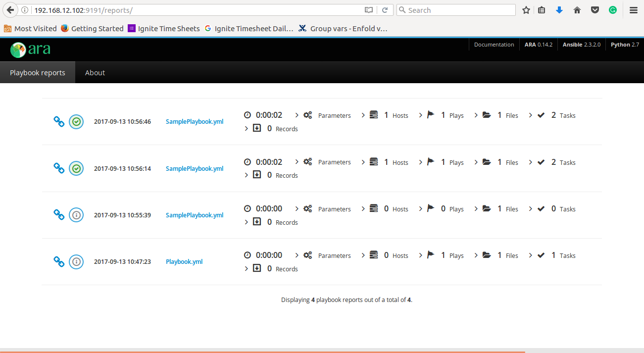Image resolution: width=644 pixels, height=353 pixels.
Task: Open Plays flag icon for 10:56:46 report
Action: (x=431, y=115)
